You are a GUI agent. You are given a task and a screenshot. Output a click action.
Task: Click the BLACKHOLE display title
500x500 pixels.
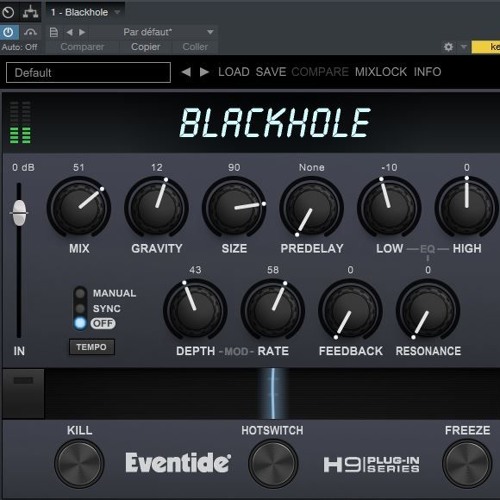(275, 123)
